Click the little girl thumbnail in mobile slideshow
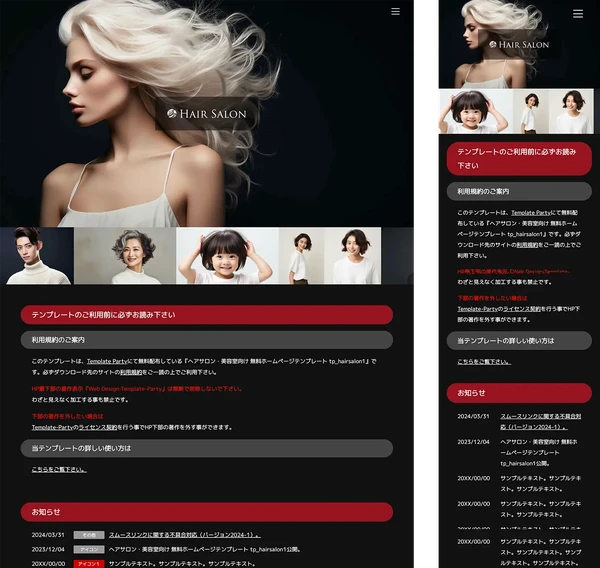Viewport: 600px width, 568px height. click(476, 111)
